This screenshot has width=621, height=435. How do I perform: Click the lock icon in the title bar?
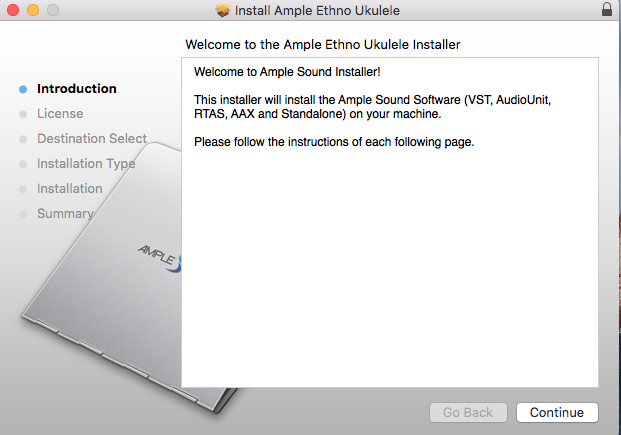click(606, 10)
